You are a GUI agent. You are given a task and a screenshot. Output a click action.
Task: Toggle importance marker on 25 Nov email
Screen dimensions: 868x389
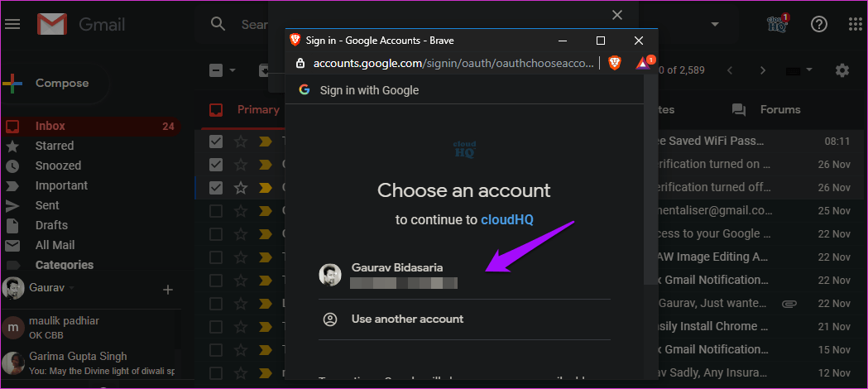(x=265, y=211)
